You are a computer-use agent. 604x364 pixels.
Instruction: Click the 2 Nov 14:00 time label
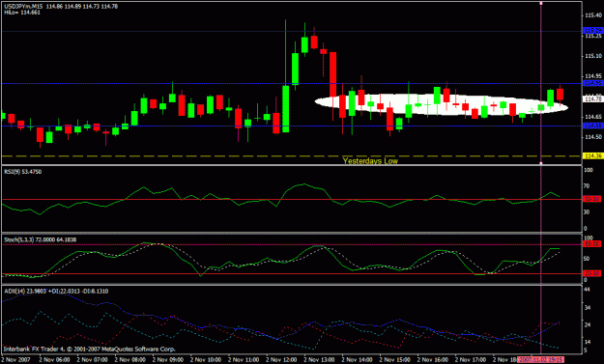357,360
